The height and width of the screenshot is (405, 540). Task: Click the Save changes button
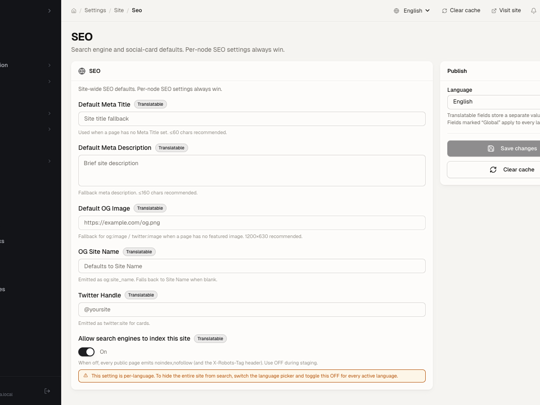[494, 148]
